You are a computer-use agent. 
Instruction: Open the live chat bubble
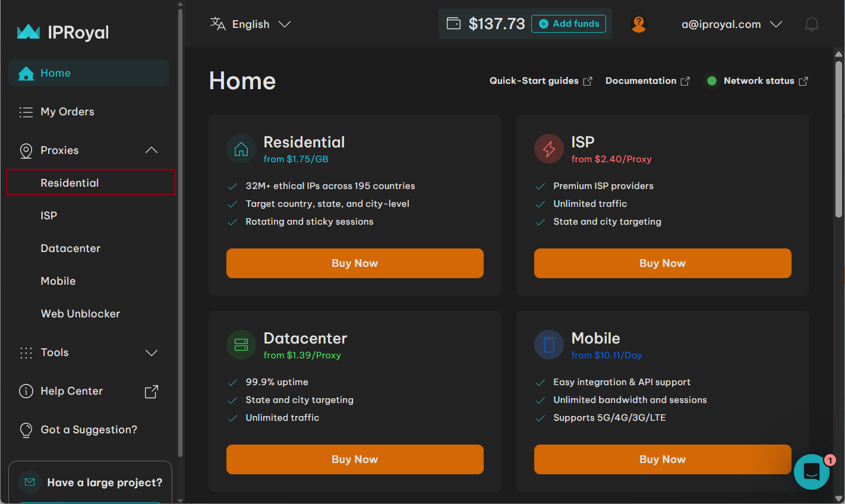click(811, 472)
